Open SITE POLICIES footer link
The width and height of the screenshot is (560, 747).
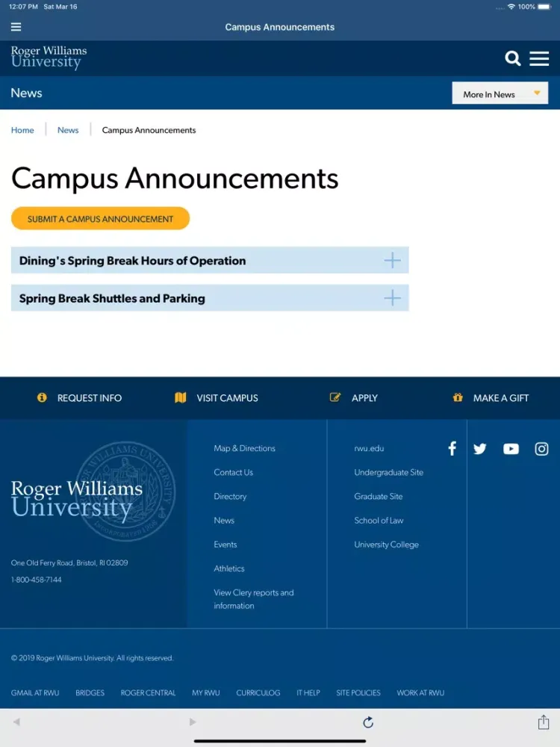tap(358, 692)
